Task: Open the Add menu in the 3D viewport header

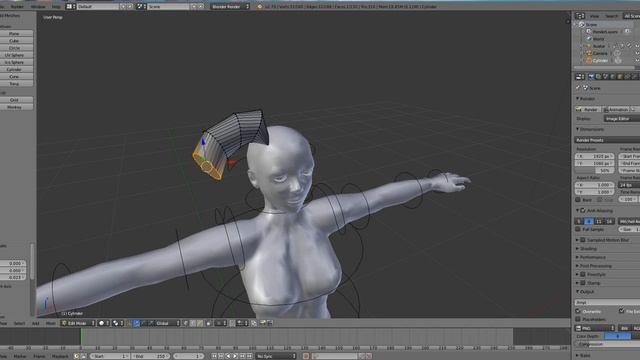Action: pyautogui.click(x=36, y=323)
